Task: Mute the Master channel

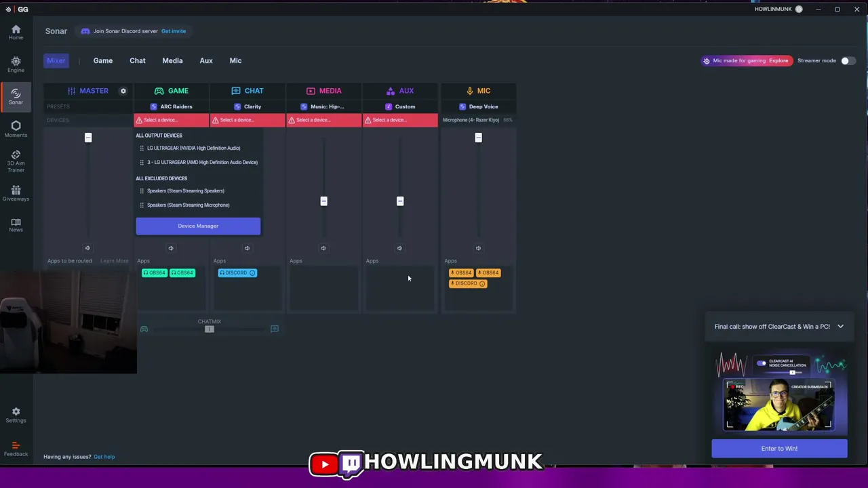Action: point(87,248)
